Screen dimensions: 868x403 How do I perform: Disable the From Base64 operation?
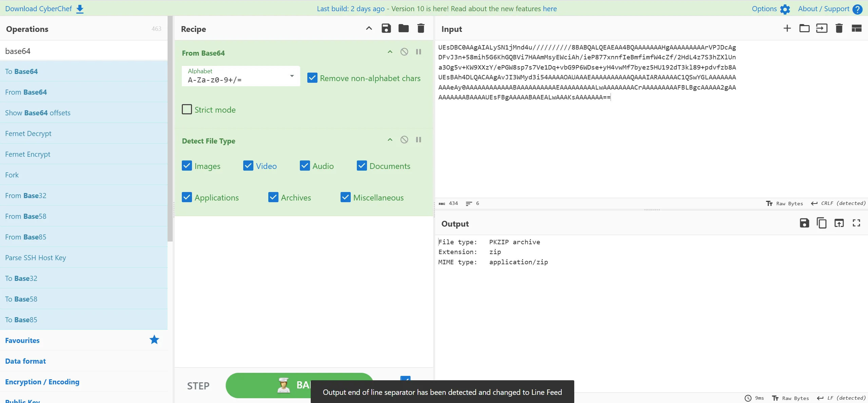pos(404,52)
